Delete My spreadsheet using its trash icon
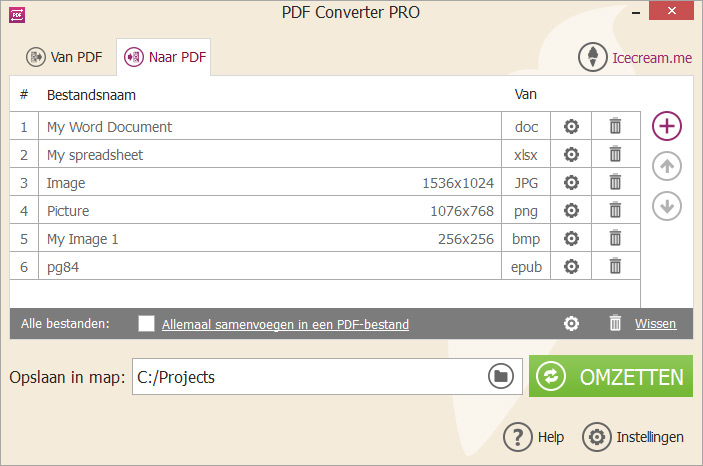The height and width of the screenshot is (466, 703). (615, 155)
